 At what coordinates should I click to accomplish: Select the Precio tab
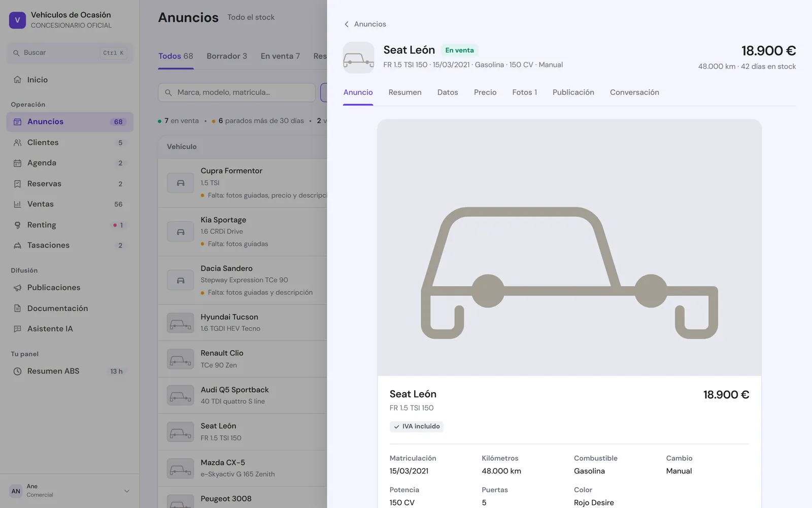click(x=485, y=92)
